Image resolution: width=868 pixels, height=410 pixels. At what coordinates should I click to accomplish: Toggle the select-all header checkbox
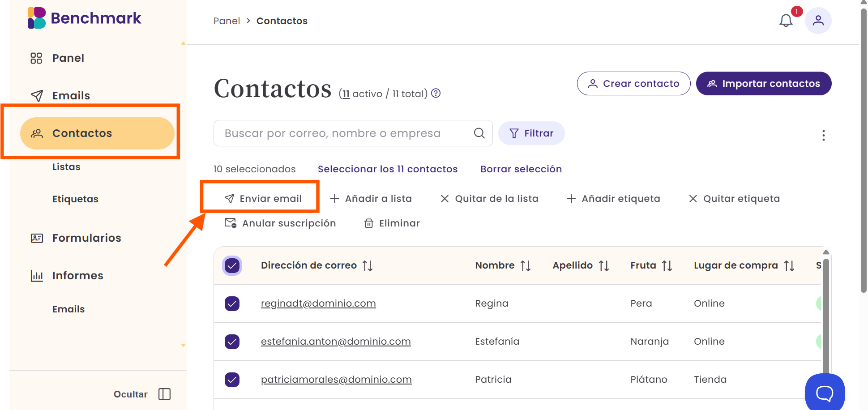(x=232, y=265)
